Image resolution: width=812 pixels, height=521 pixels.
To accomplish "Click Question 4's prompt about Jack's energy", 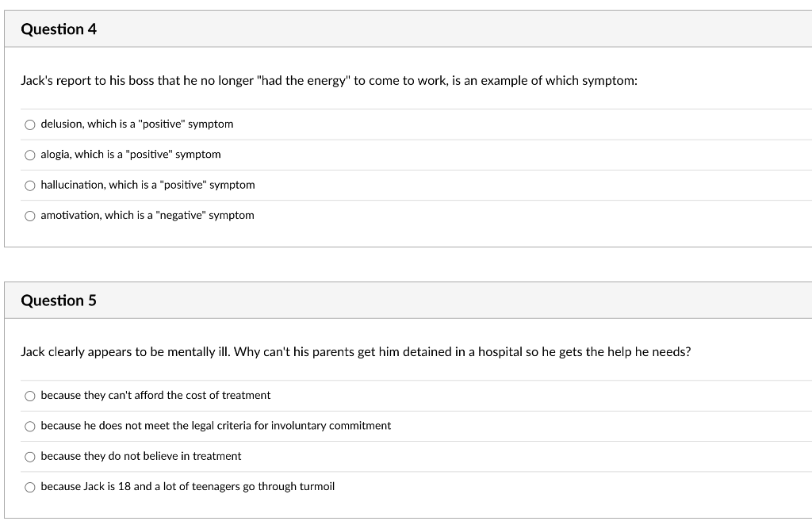I will (x=329, y=79).
